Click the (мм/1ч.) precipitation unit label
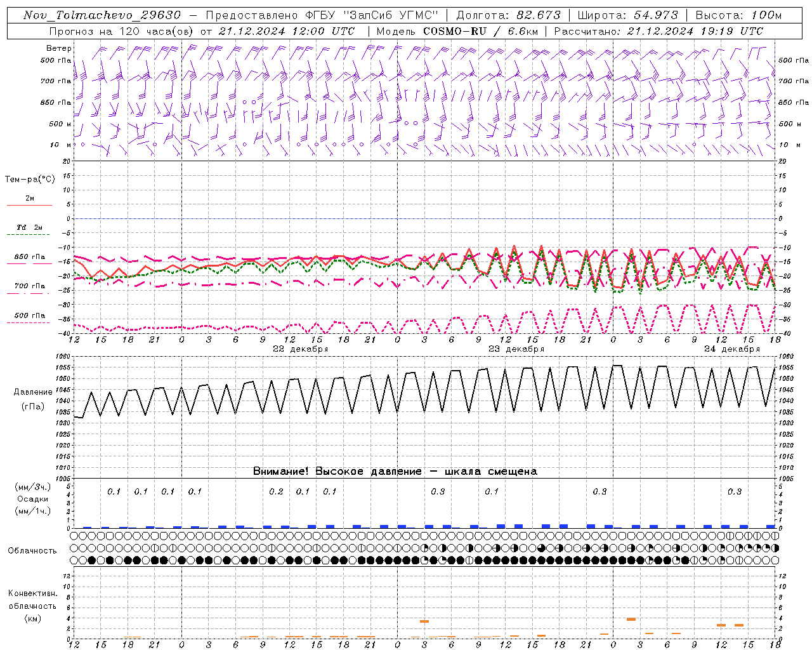 (x=32, y=511)
